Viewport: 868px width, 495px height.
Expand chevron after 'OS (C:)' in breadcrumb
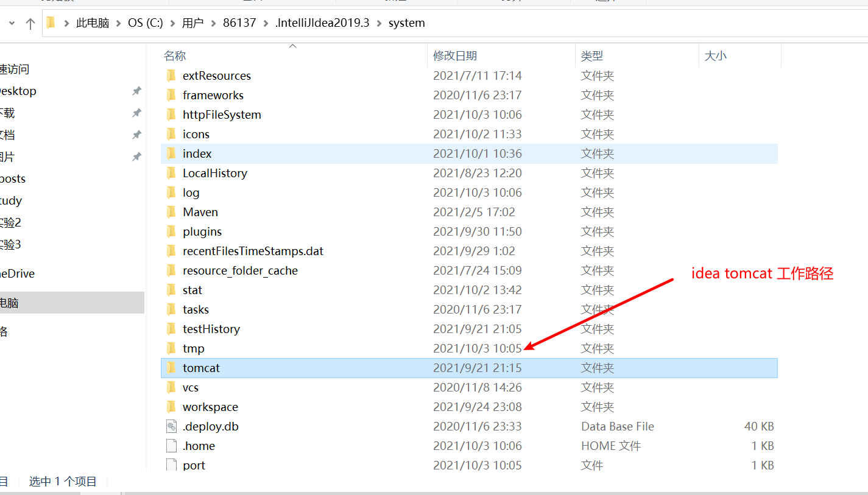point(172,23)
